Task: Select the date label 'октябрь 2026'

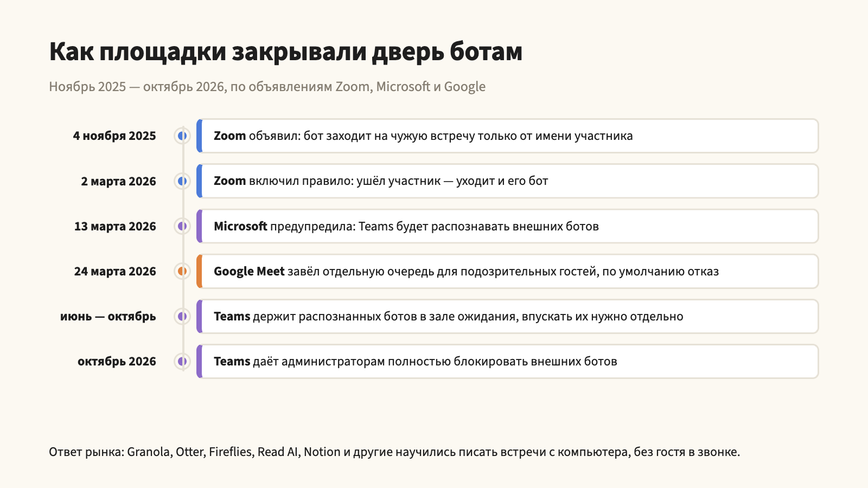Action: coord(117,362)
